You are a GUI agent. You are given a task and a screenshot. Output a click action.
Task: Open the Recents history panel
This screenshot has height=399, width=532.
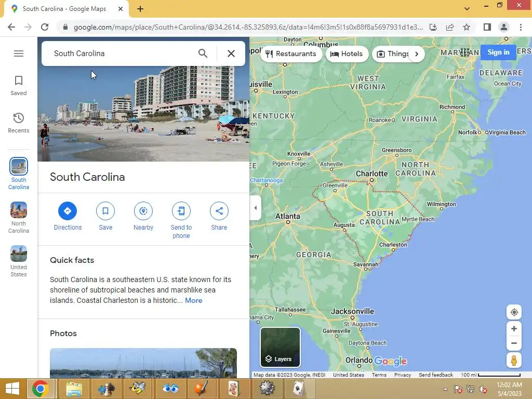point(19,123)
